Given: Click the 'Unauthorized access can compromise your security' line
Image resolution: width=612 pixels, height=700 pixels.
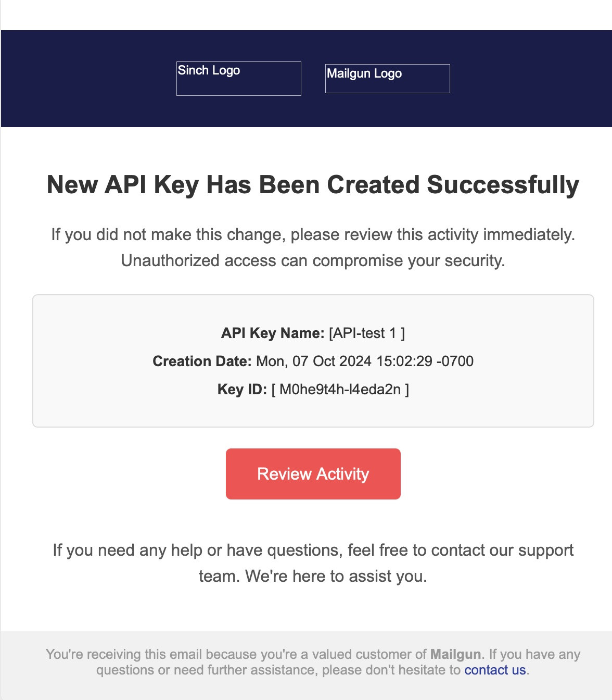Looking at the screenshot, I should [x=313, y=260].
